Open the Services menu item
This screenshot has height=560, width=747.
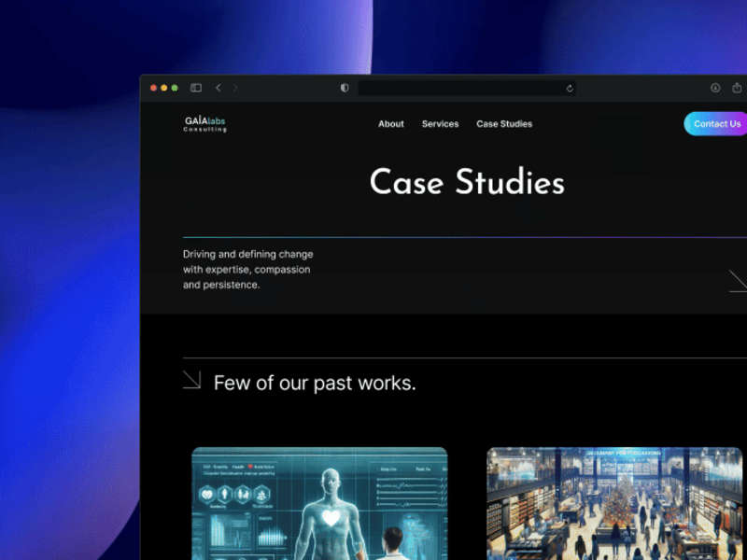pyautogui.click(x=440, y=124)
